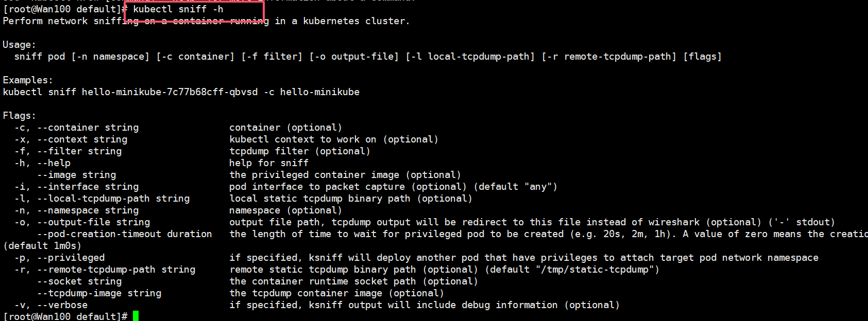Click the '--verbose' flag text
Image resolution: width=868 pixels, height=321 pixels.
[62, 305]
